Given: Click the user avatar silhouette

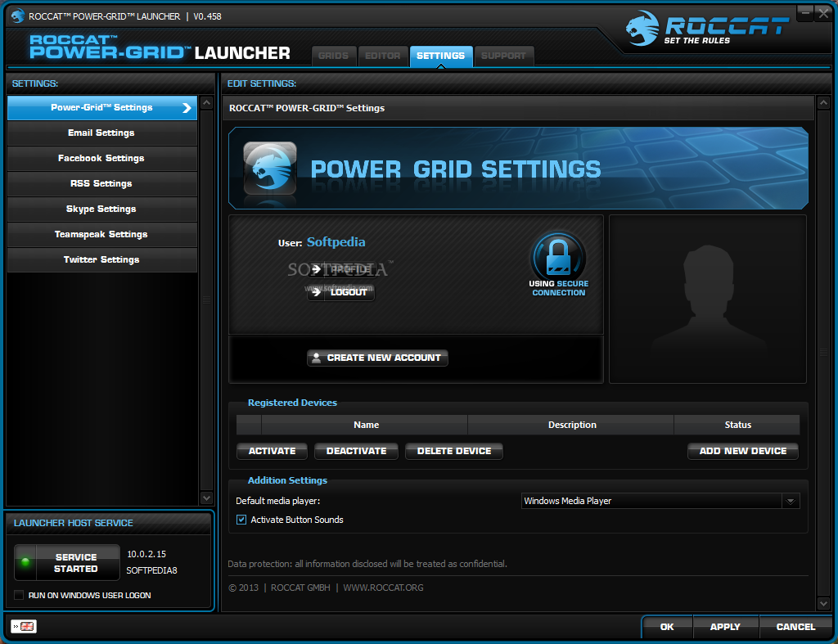Looking at the screenshot, I should point(708,299).
